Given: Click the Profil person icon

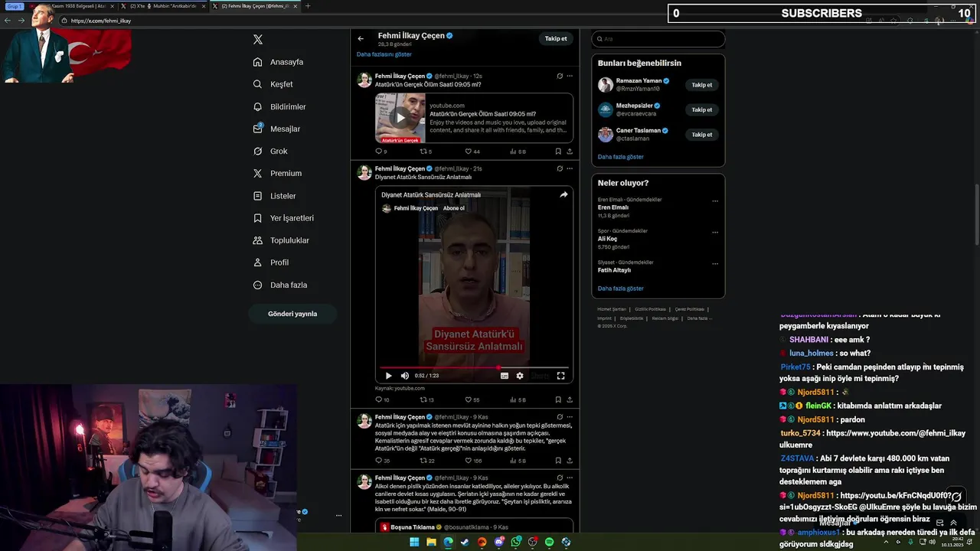Looking at the screenshot, I should tap(258, 262).
